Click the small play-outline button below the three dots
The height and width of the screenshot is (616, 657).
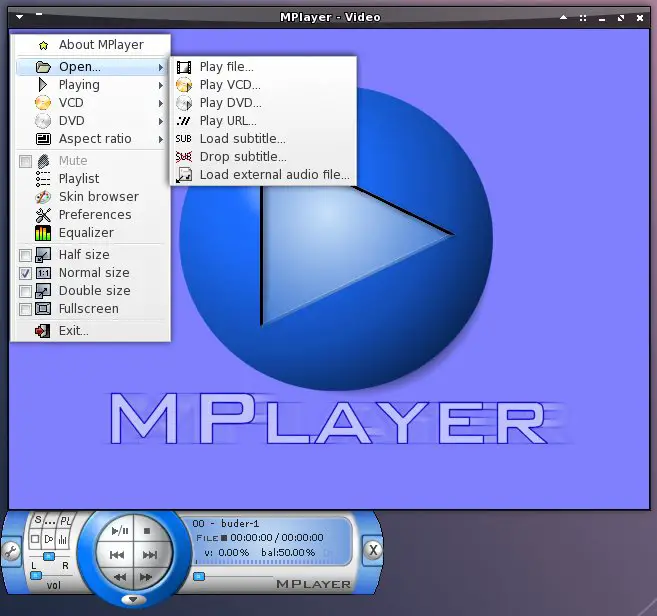[x=49, y=539]
